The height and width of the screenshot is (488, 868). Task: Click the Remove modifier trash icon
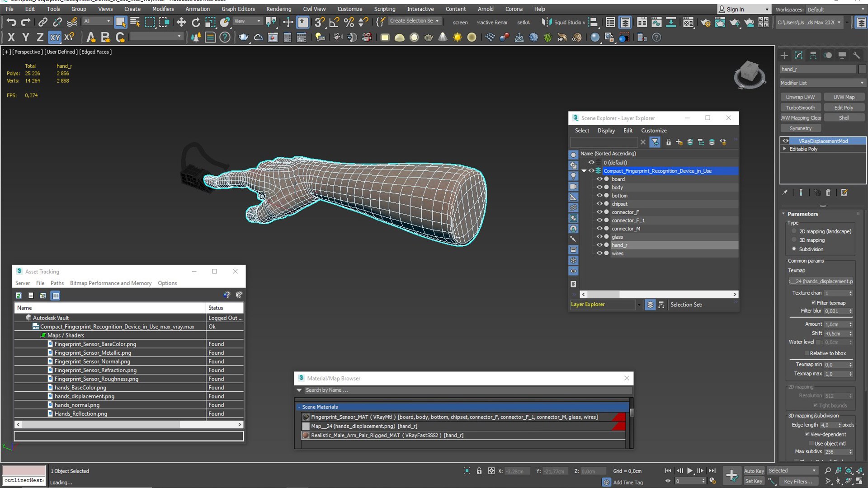[828, 193]
